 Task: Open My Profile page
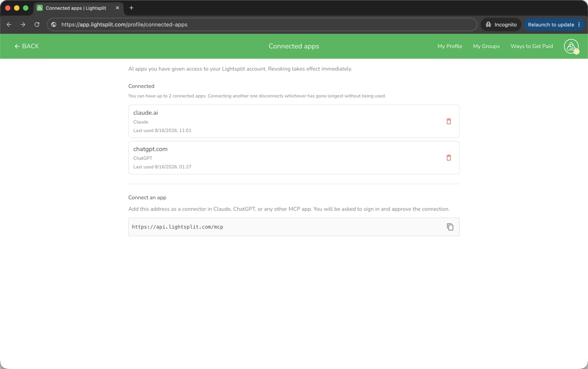pos(449,46)
